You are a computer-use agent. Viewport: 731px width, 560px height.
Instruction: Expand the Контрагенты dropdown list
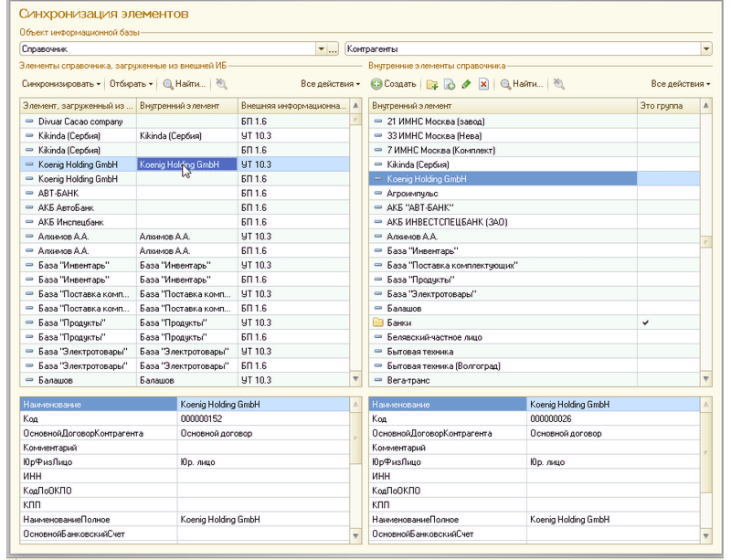coord(706,49)
